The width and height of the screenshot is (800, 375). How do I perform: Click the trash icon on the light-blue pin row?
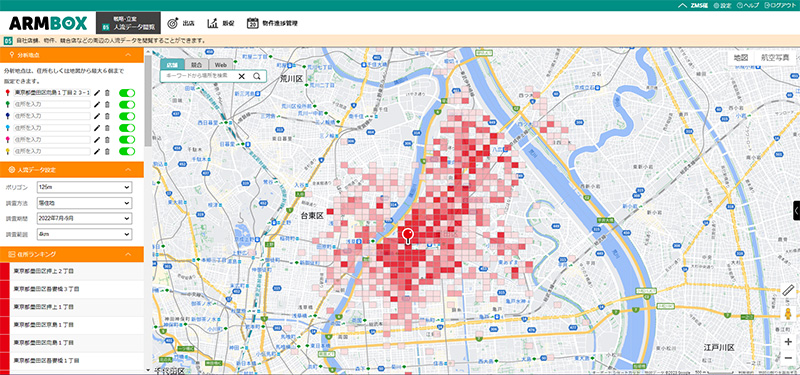point(107,128)
